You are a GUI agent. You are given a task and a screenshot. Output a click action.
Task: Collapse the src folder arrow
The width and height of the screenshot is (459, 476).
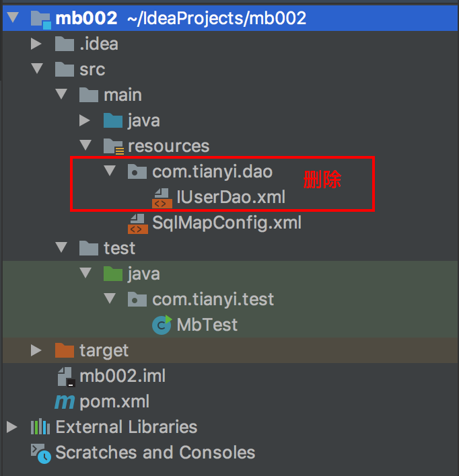pyautogui.click(x=36, y=70)
